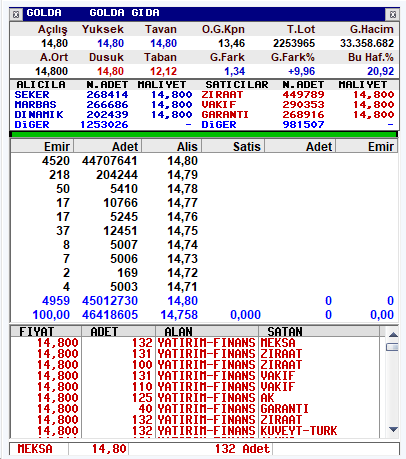
Task: Select trade with seller AK
Action: coord(195,398)
